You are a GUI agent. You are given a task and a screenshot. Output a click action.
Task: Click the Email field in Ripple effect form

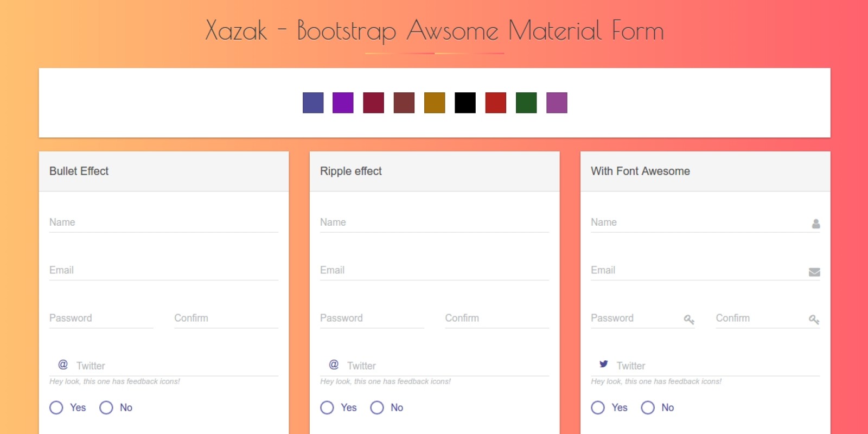click(434, 270)
